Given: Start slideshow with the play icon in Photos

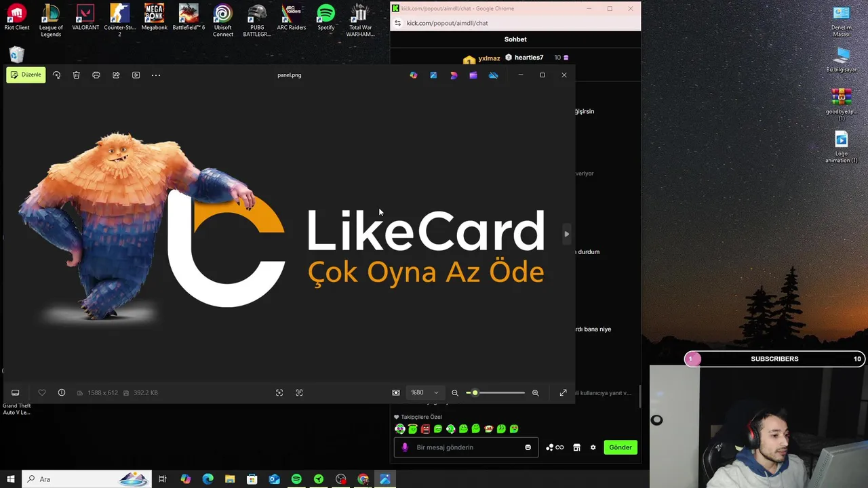Looking at the screenshot, I should click(x=136, y=75).
